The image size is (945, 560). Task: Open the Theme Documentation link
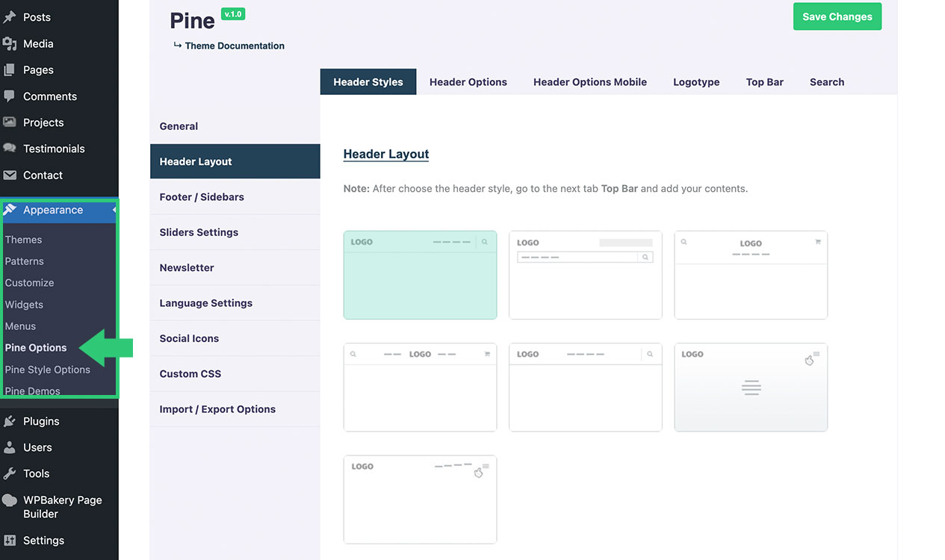pyautogui.click(x=234, y=46)
